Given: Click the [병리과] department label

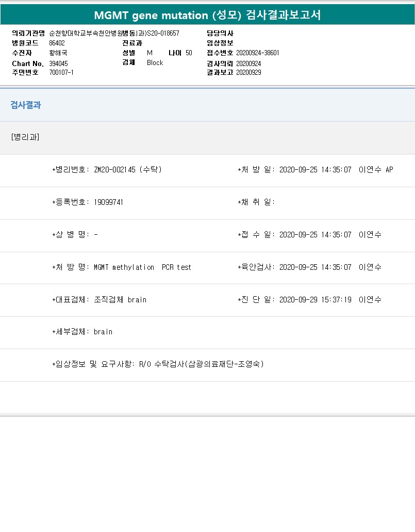Looking at the screenshot, I should 25,137.
